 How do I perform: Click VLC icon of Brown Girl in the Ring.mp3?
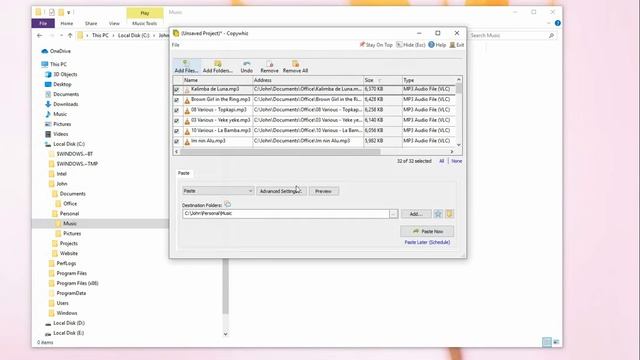187,100
